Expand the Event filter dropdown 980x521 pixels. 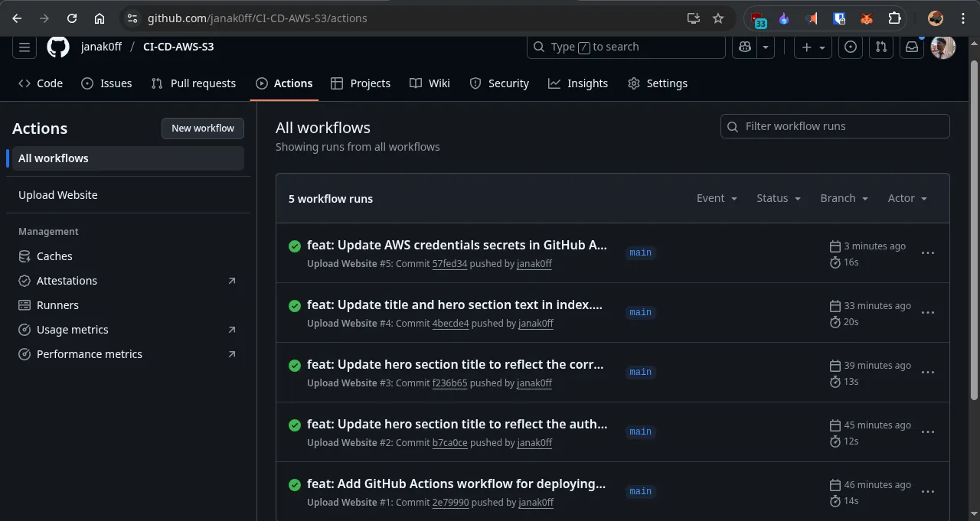(717, 198)
